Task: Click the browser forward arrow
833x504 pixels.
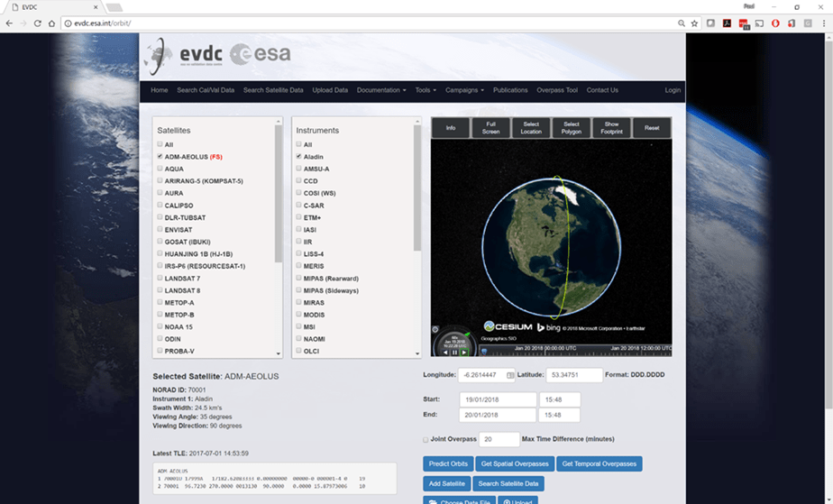Action: tap(23, 23)
